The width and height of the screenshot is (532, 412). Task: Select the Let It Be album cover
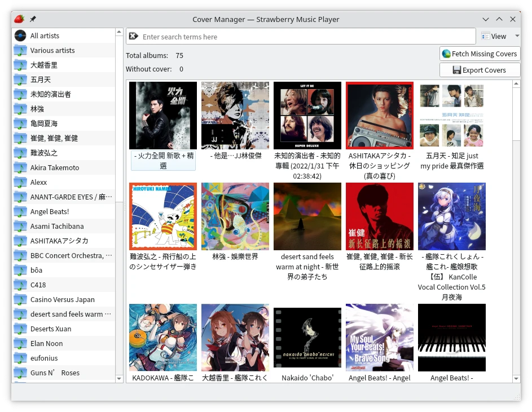click(307, 116)
